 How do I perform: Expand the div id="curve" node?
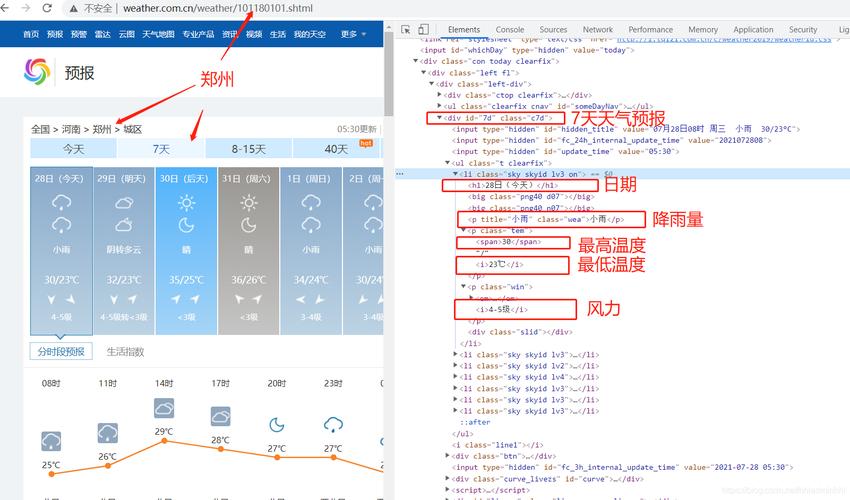[447, 478]
